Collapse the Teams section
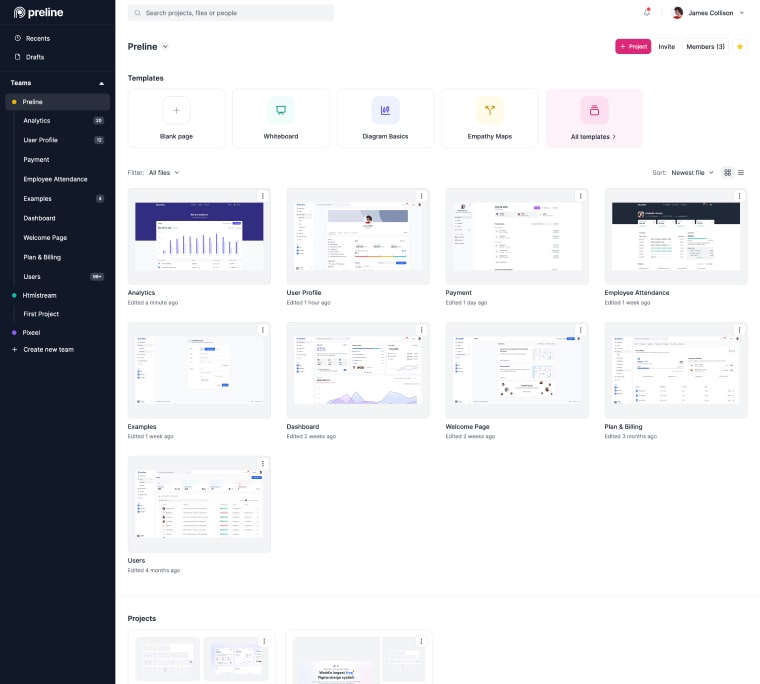The image size is (760, 684). (x=101, y=83)
